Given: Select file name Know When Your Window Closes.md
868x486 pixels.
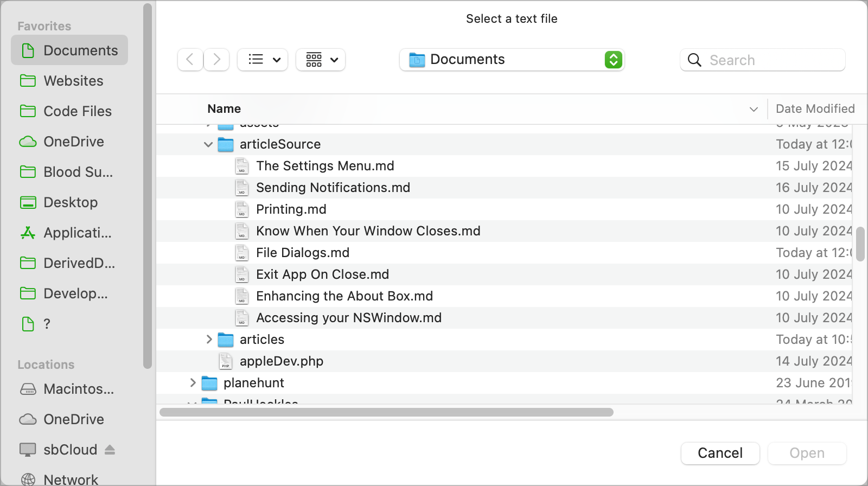Looking at the screenshot, I should [368, 231].
